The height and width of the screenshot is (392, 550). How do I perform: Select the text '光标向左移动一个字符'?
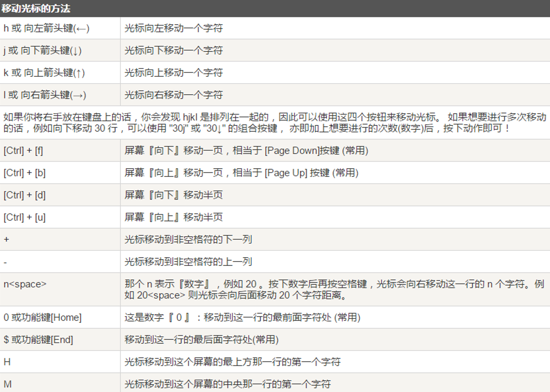click(174, 28)
